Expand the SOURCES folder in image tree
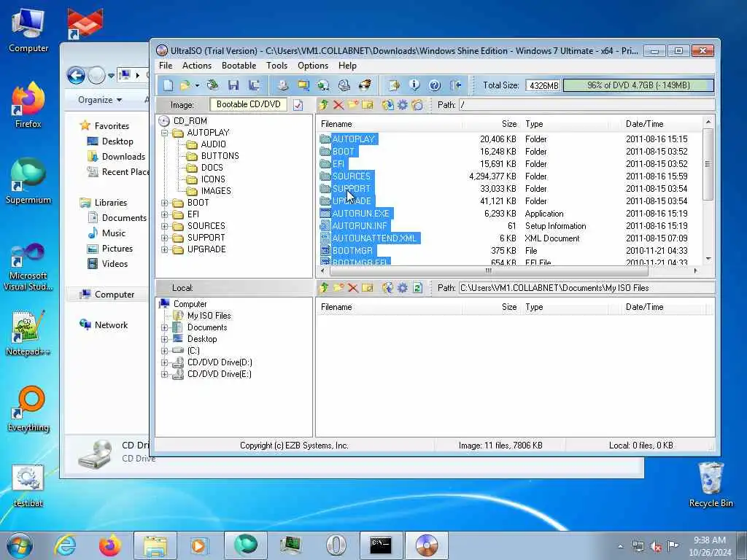This screenshot has width=747, height=560. [x=164, y=226]
